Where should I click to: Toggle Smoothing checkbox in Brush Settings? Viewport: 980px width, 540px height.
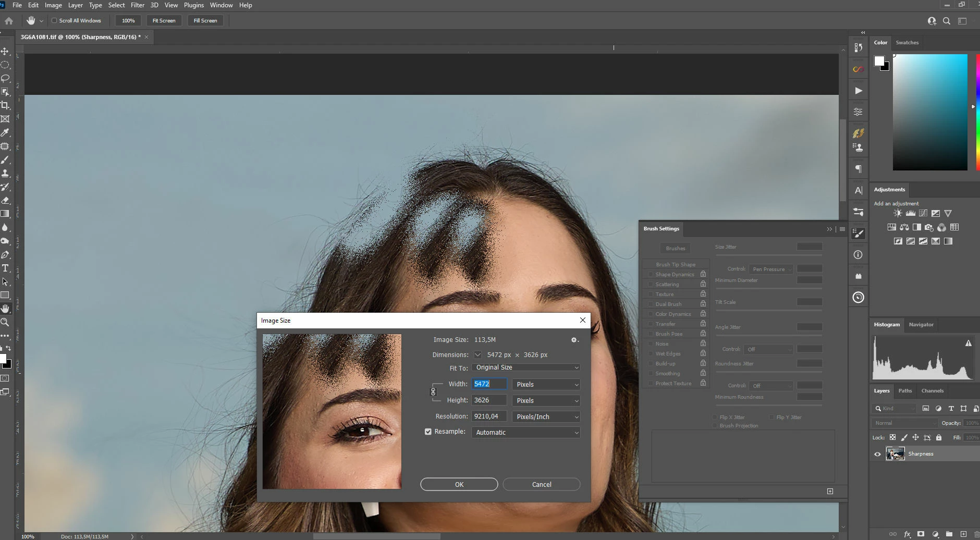[x=650, y=373]
